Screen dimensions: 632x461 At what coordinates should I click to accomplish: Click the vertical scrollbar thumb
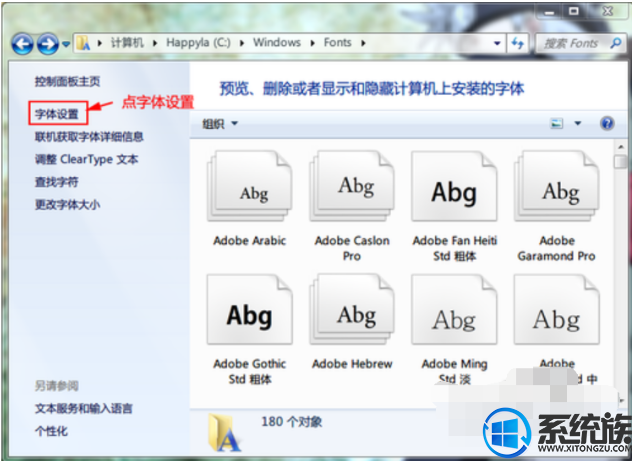(x=621, y=162)
